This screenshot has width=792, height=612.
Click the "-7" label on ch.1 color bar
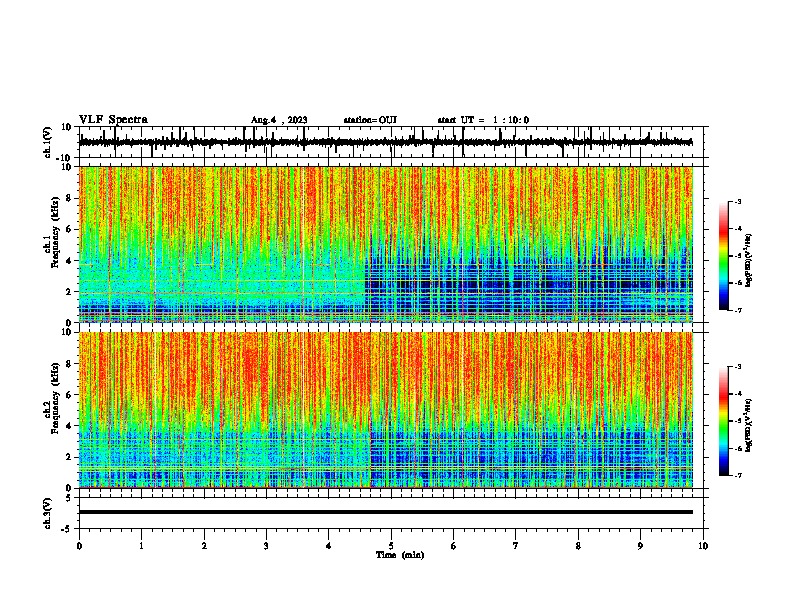(x=738, y=310)
